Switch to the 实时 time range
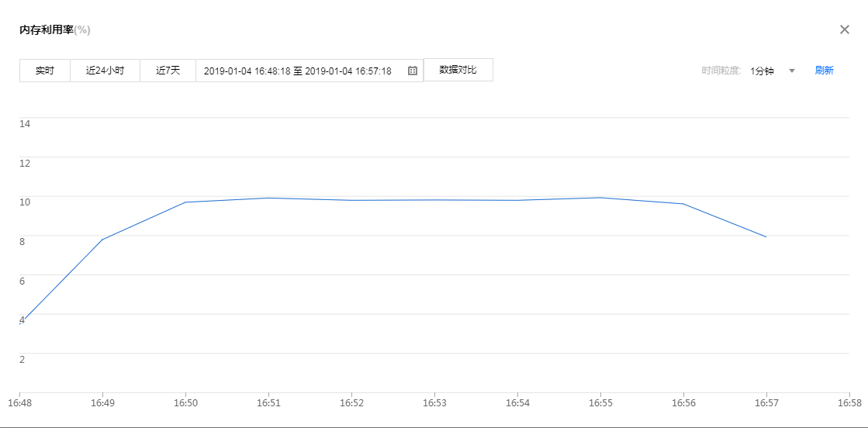868x428 pixels. [45, 71]
